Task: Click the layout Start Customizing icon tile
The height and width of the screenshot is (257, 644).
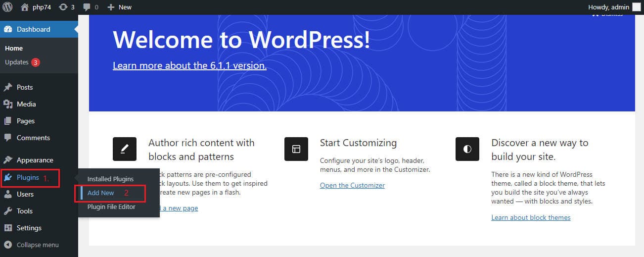Action: [296, 149]
